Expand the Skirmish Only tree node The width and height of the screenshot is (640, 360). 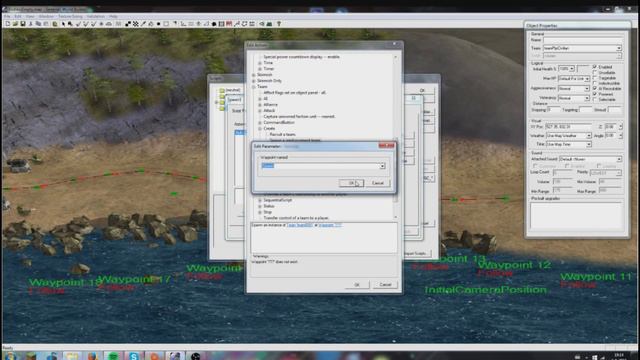coord(253,81)
